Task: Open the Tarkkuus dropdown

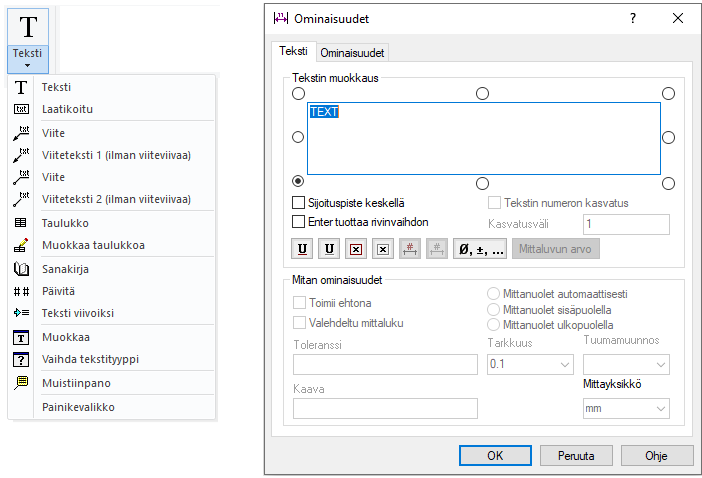Action: 529,365
